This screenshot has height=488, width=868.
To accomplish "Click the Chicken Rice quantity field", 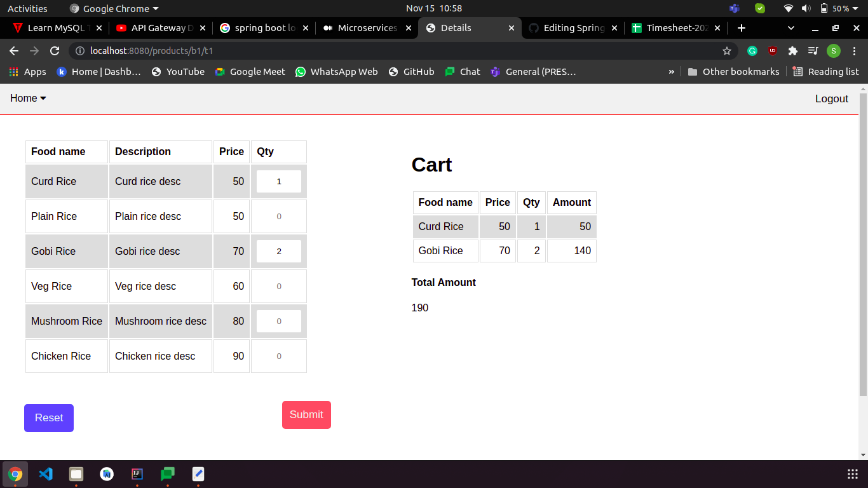I will [279, 356].
